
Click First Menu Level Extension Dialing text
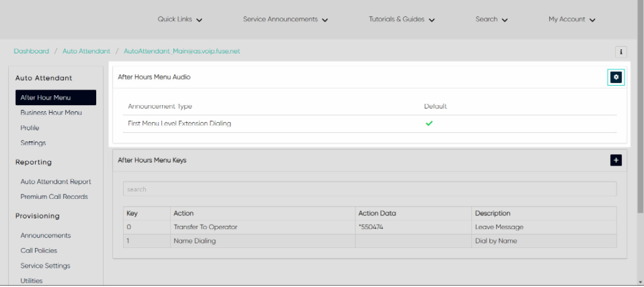tap(180, 123)
